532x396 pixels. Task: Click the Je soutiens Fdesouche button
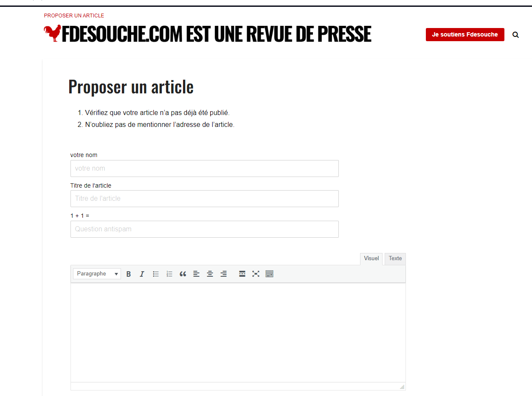(465, 34)
